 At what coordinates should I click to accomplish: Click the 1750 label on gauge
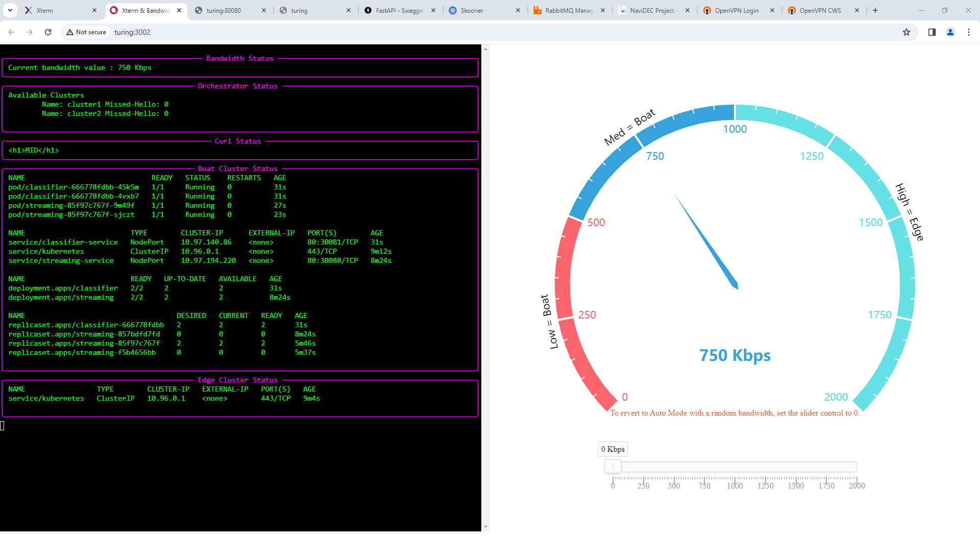pyautogui.click(x=880, y=315)
